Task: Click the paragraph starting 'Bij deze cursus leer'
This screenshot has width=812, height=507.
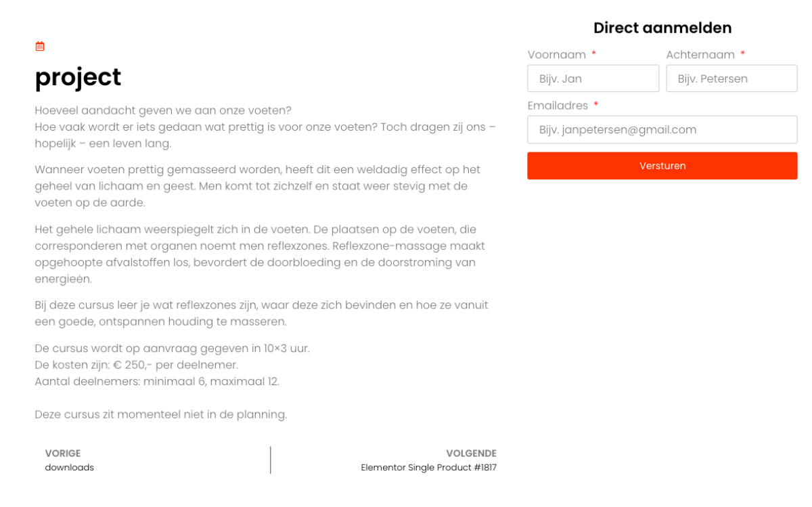Action: point(262,313)
